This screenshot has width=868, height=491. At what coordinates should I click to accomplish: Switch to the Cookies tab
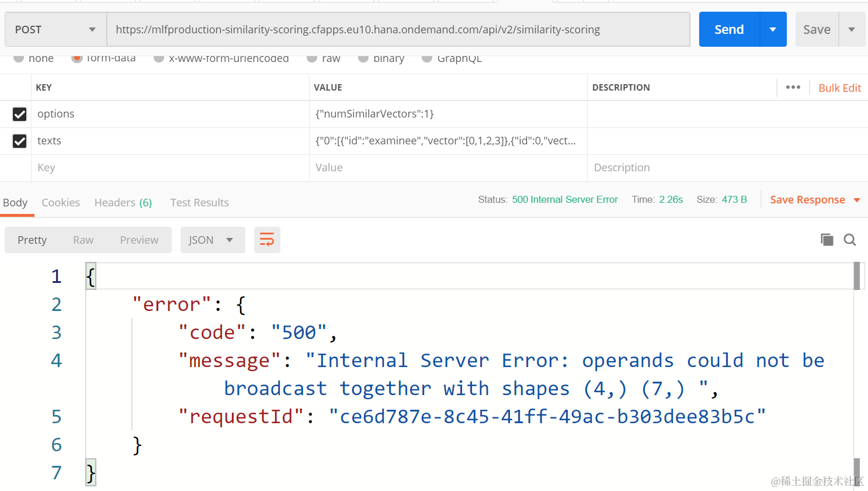click(61, 203)
